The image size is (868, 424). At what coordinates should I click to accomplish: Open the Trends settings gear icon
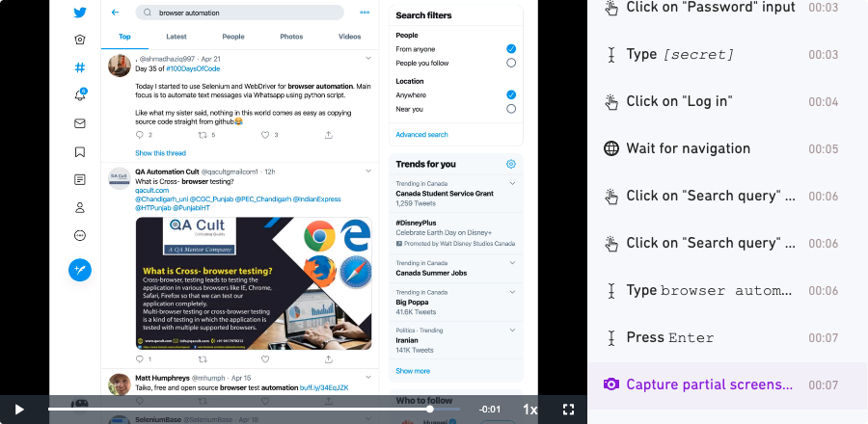(x=511, y=164)
